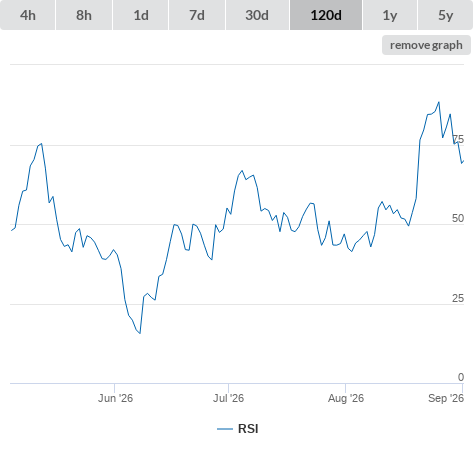Click the RSI peak near 75 in May
The width and height of the screenshot is (474, 455).
41,144
